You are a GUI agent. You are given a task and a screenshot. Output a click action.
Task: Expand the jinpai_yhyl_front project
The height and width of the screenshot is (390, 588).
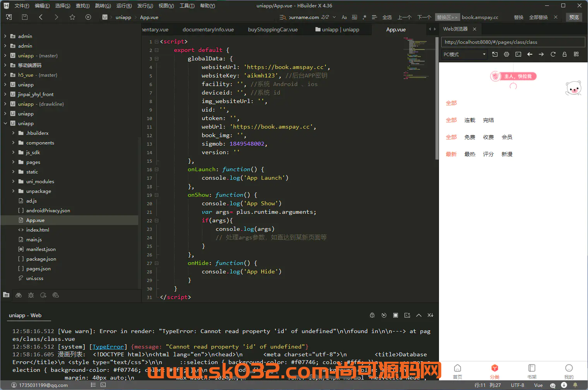click(x=5, y=94)
